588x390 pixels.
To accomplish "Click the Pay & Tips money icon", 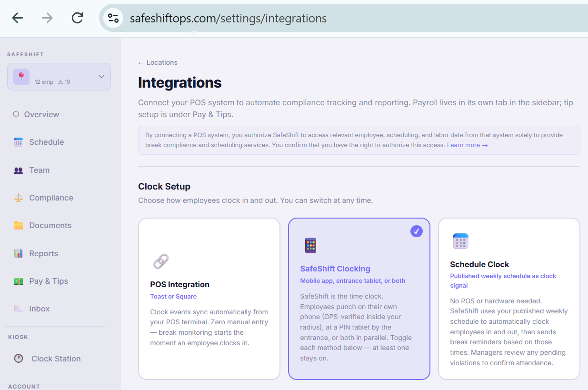I will point(19,281).
